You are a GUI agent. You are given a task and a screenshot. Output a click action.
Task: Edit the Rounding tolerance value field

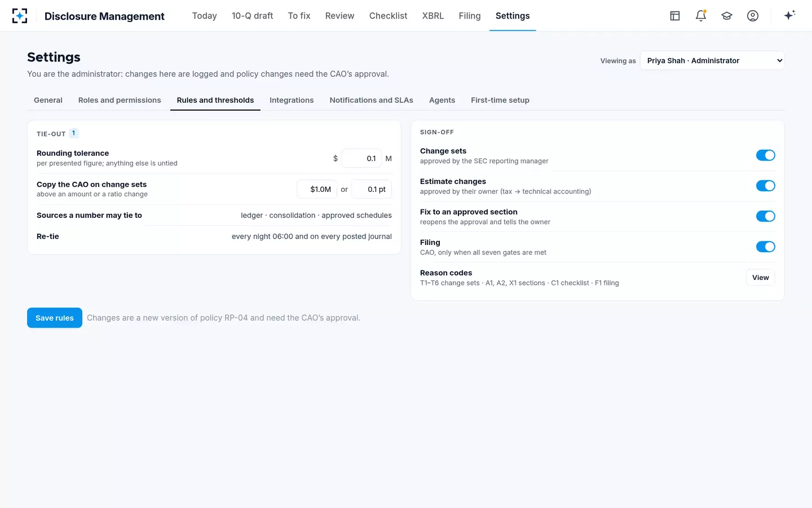361,159
